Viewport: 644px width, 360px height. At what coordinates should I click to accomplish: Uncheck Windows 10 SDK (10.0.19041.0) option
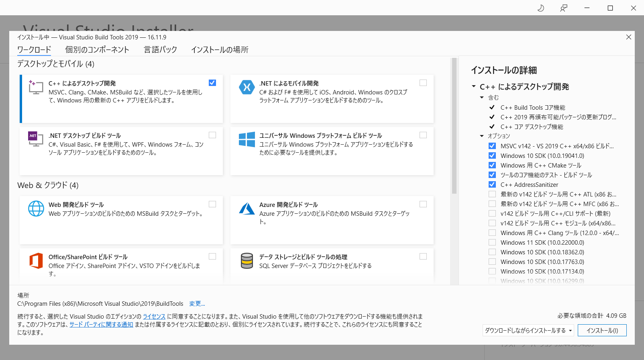click(492, 155)
